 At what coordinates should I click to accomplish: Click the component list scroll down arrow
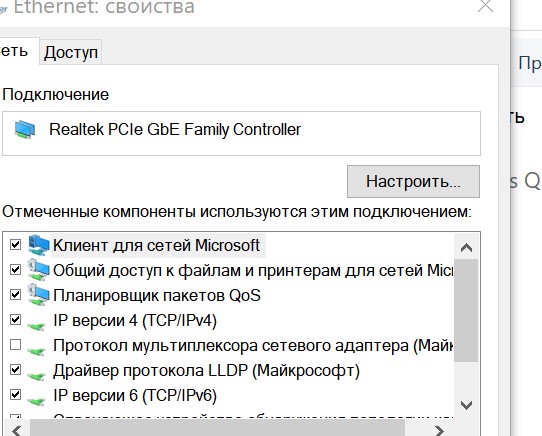(x=466, y=405)
